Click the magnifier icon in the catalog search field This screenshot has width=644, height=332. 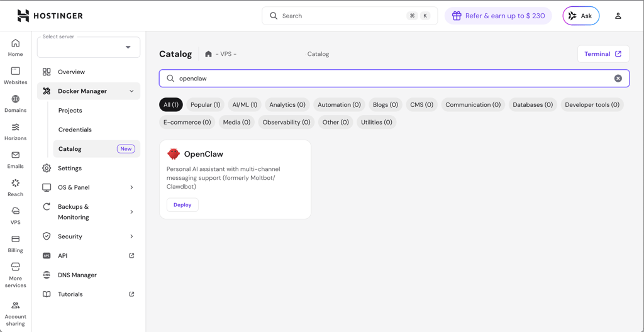tap(170, 79)
